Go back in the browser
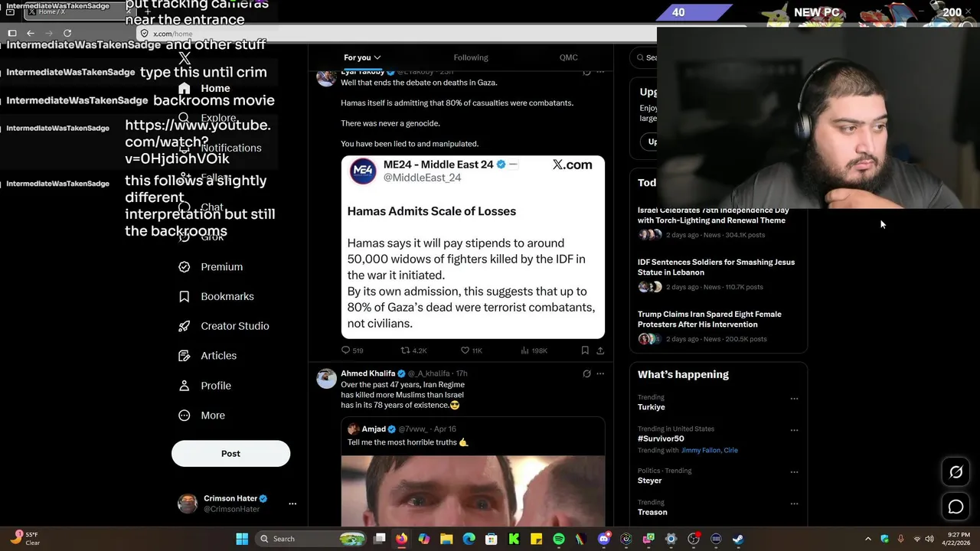This screenshot has width=980, height=551. [x=31, y=33]
